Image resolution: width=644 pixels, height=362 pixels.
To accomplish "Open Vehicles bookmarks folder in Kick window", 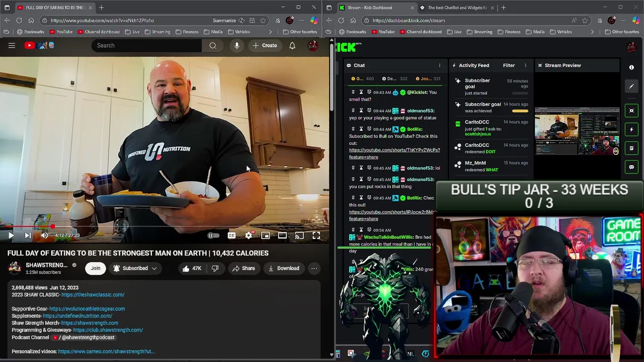I will pyautogui.click(x=560, y=32).
